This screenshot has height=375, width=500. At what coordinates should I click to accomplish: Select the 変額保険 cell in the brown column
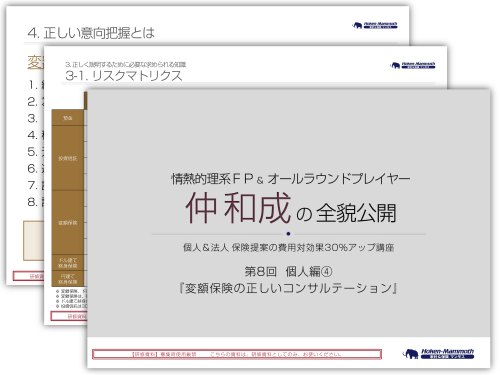68,223
